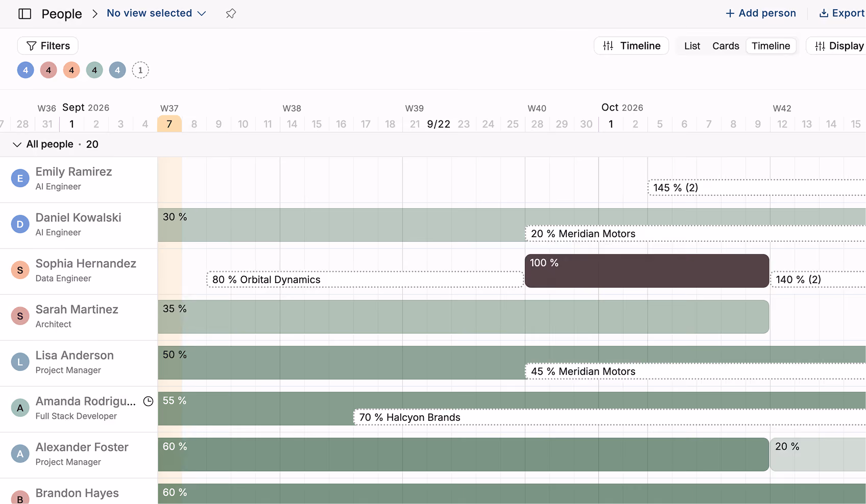866x504 pixels.
Task: Select the Timeline view tab
Action: (x=771, y=46)
